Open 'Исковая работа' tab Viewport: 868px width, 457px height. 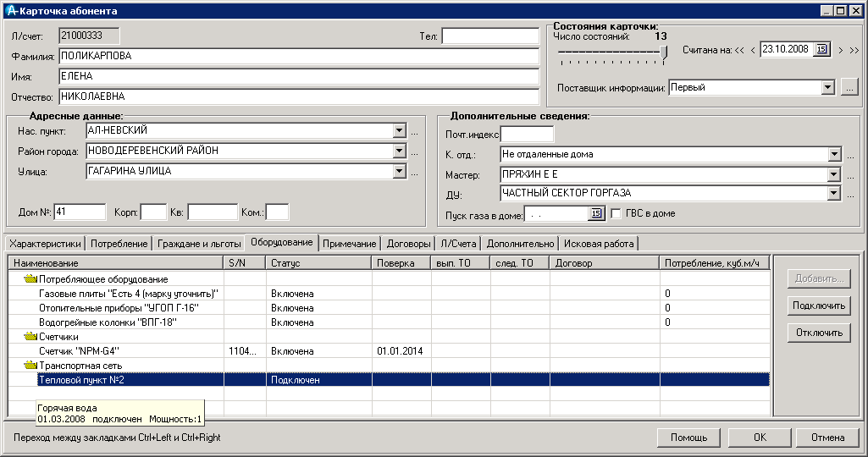599,244
